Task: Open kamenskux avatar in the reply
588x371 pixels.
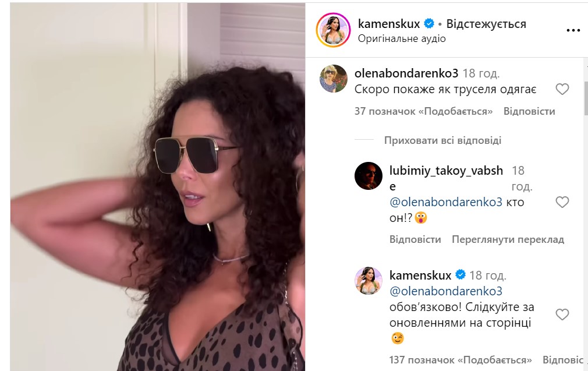Action: [369, 281]
